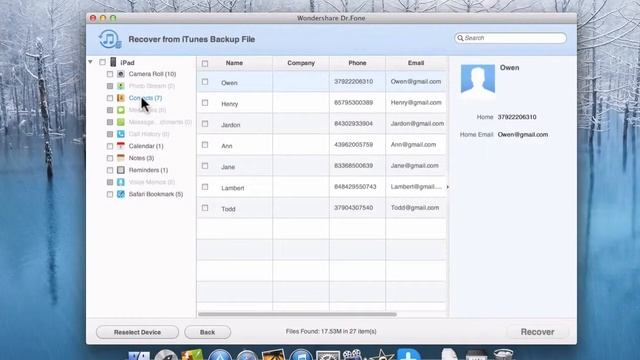This screenshot has height=360, width=640.
Task: Select the iPad label in tree
Action: click(x=127, y=62)
